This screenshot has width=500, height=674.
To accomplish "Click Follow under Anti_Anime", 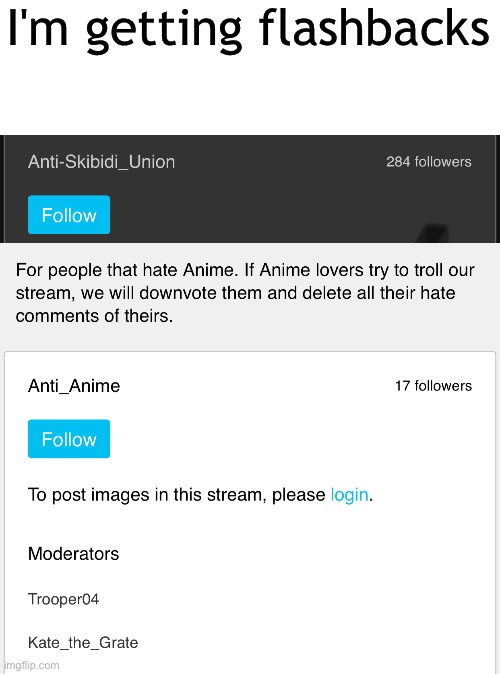I will tap(69, 438).
